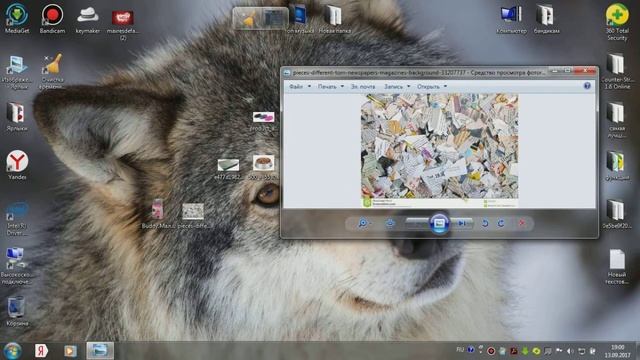
Task: Open media player from the taskbar
Action: click(x=70, y=351)
